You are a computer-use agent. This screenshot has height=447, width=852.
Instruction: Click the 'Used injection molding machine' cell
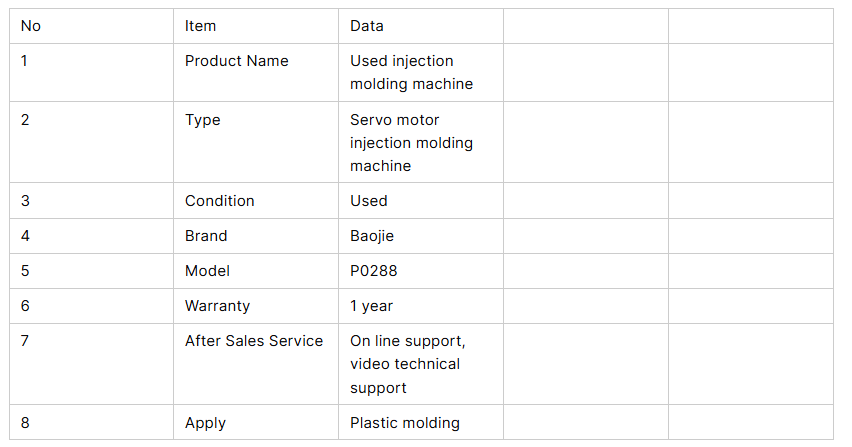412,72
